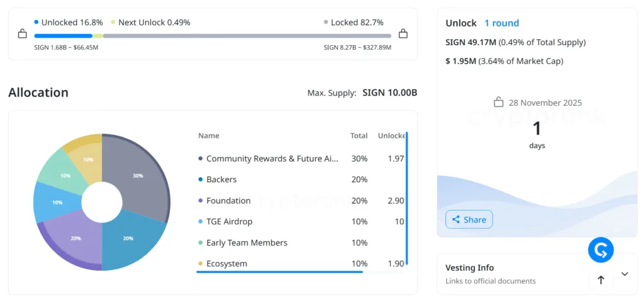Click the mint green 10% Early Team slice
Image resolution: width=644 pixels, height=299 pixels.
coord(65,175)
